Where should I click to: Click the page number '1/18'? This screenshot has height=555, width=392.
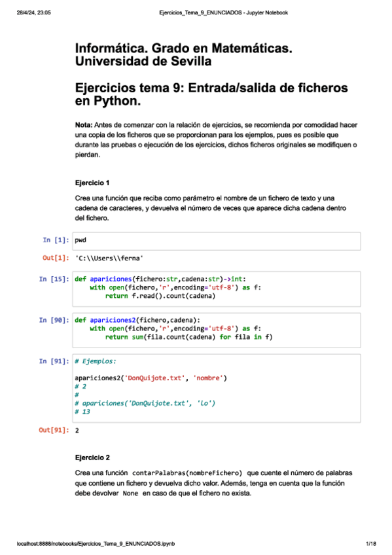371,544
